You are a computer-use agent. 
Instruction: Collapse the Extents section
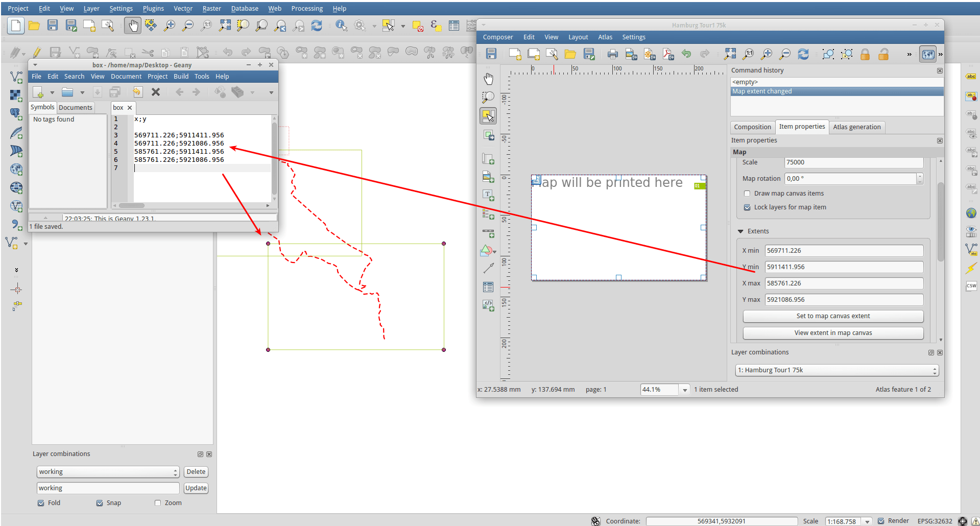tap(741, 231)
